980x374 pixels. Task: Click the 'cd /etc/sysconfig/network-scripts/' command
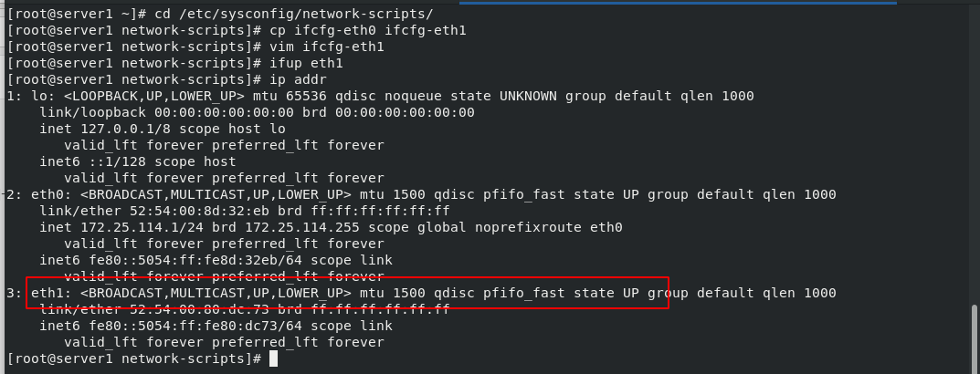point(286,14)
